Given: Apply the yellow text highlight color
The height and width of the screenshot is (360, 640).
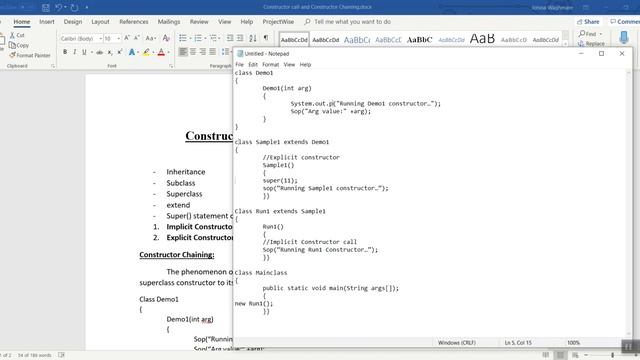Looking at the screenshot, I should pyautogui.click(x=146, y=52).
